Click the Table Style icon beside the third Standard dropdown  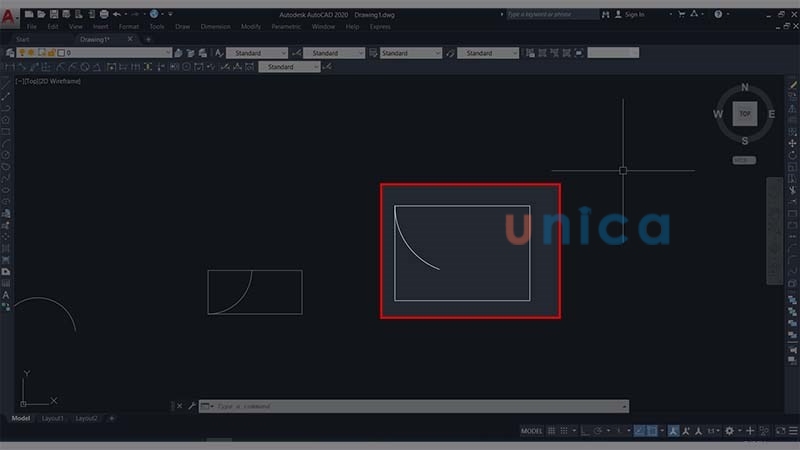click(373, 53)
